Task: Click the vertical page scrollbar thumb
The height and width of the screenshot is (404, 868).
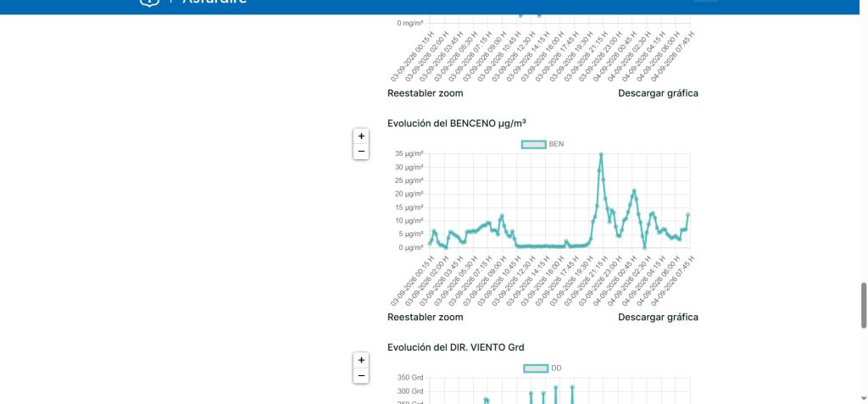Action: (x=864, y=306)
